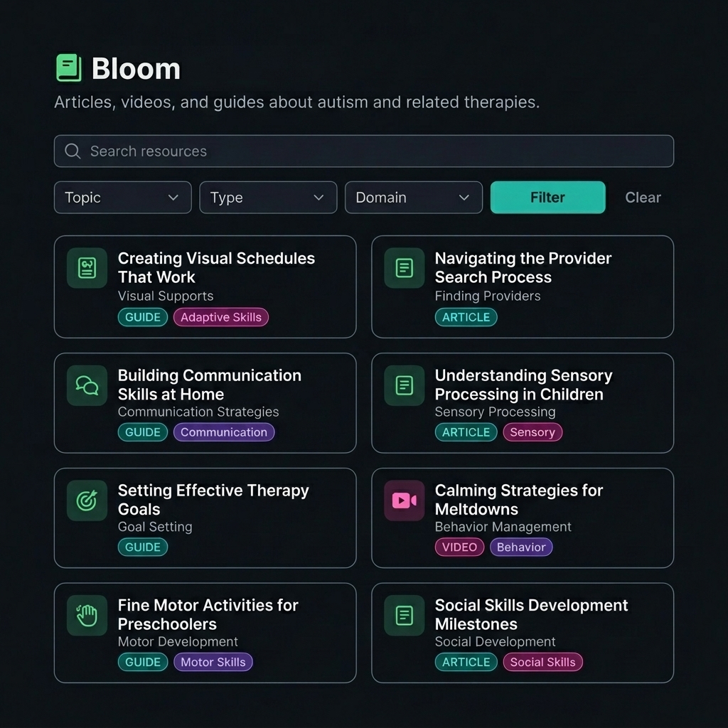Expand the Type filter dropdown

point(268,197)
